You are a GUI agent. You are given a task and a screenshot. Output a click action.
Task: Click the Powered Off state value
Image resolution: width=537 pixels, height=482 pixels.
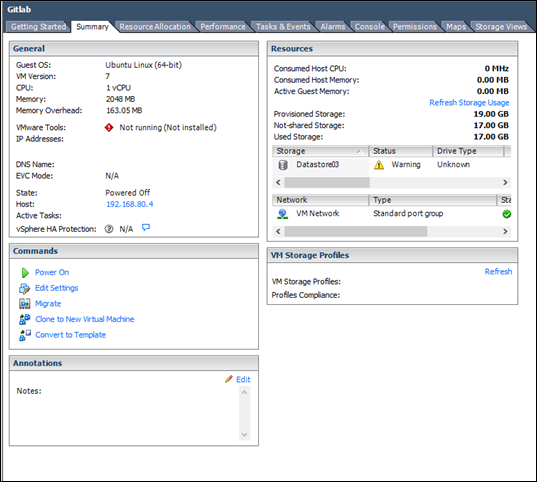tap(127, 193)
